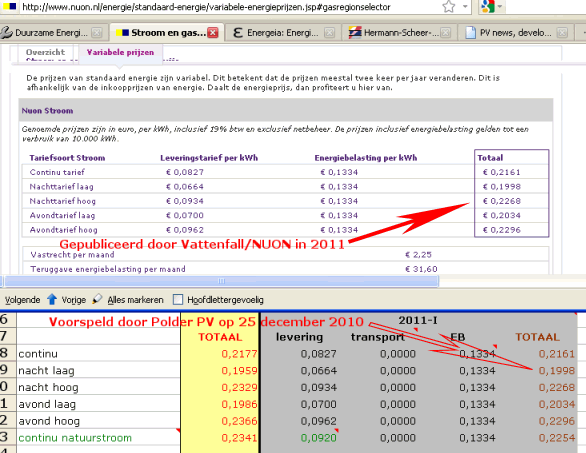This screenshot has height=453, width=586.
Task: Switch to the PV news, develo... tab
Action: point(515,33)
